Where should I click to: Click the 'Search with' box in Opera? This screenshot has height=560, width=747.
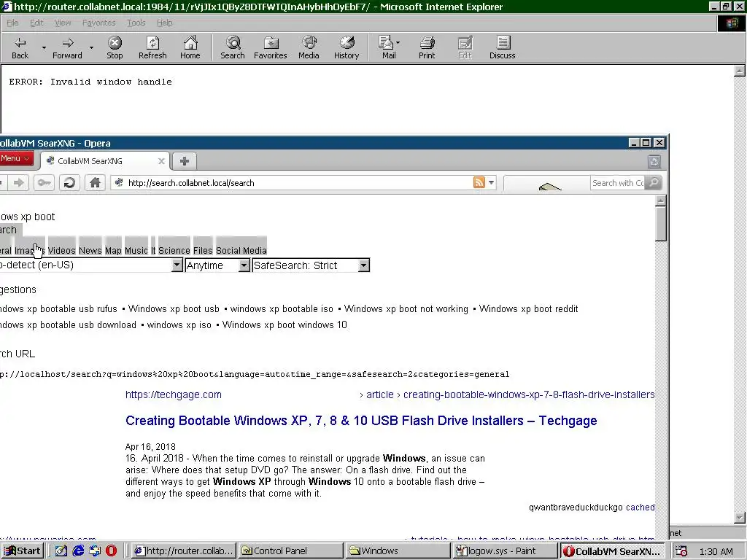click(617, 182)
